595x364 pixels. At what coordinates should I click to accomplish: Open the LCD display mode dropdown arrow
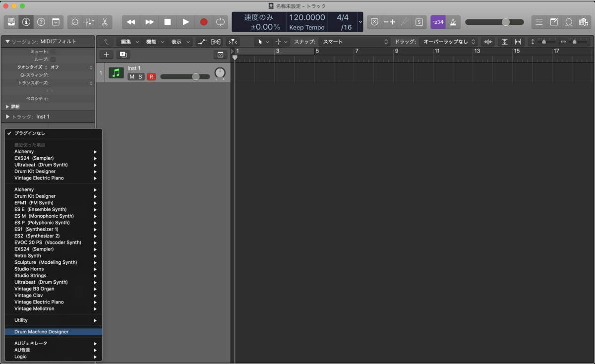(360, 22)
